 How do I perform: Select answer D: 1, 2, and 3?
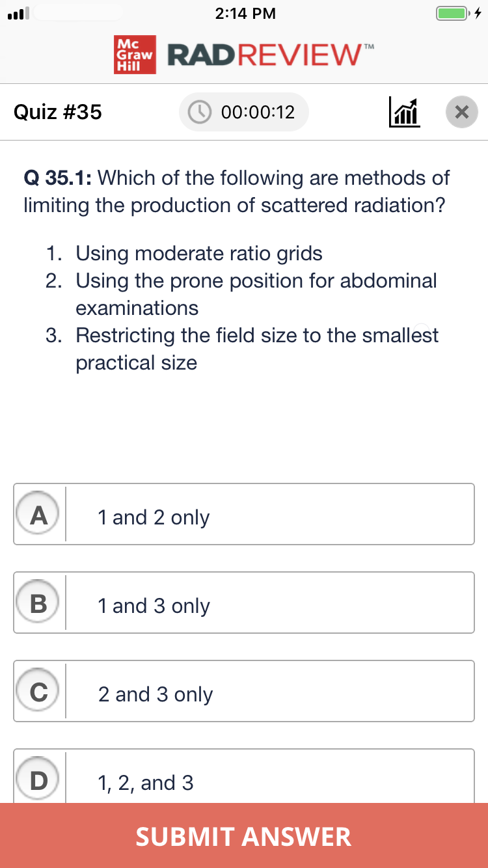point(244,778)
